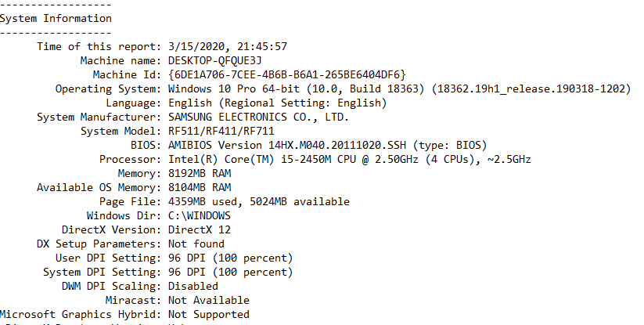Viewport: 644px width, 325px height.
Task: Click the 8192MB RAM memory value
Action: pyautogui.click(x=200, y=173)
